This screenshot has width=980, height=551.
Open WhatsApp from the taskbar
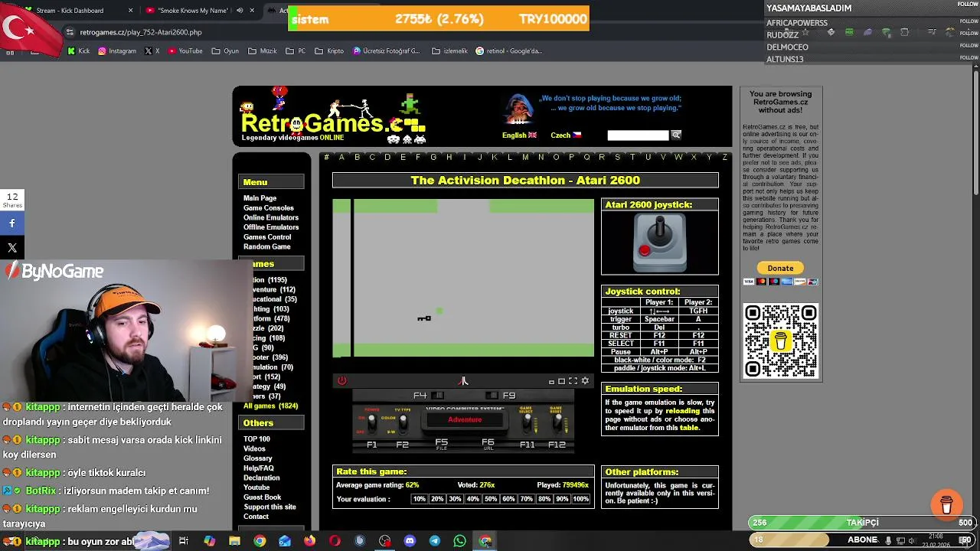pyautogui.click(x=459, y=541)
